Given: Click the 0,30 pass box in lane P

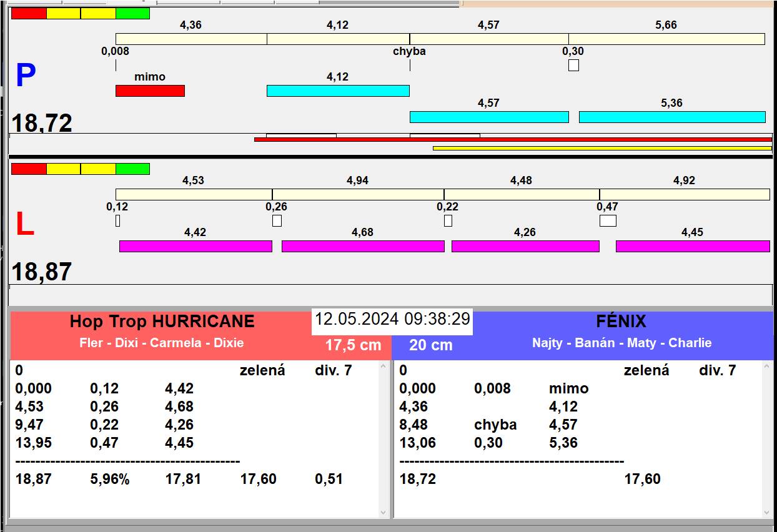Looking at the screenshot, I should coord(573,66).
